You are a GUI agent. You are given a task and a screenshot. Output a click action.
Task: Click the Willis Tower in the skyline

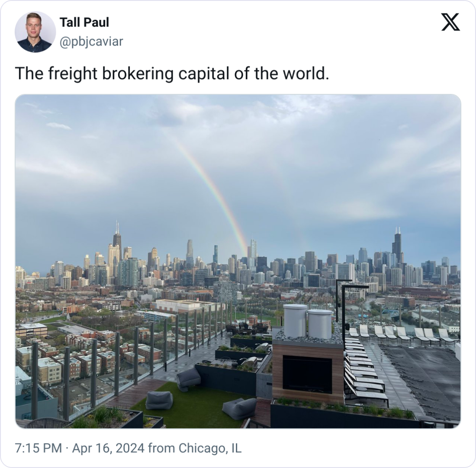coord(397,245)
